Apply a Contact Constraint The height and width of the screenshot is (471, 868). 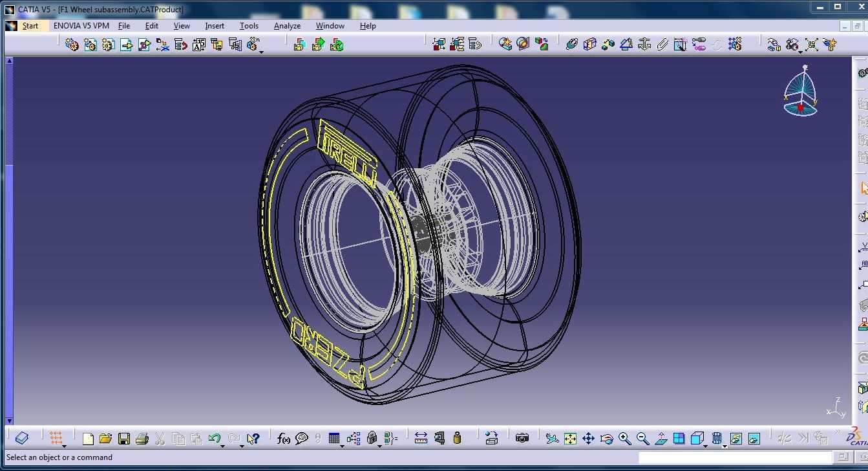[589, 44]
